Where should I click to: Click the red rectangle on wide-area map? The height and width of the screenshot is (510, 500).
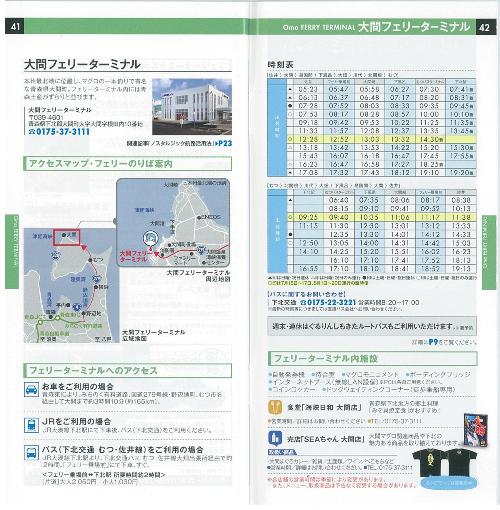click(x=67, y=237)
